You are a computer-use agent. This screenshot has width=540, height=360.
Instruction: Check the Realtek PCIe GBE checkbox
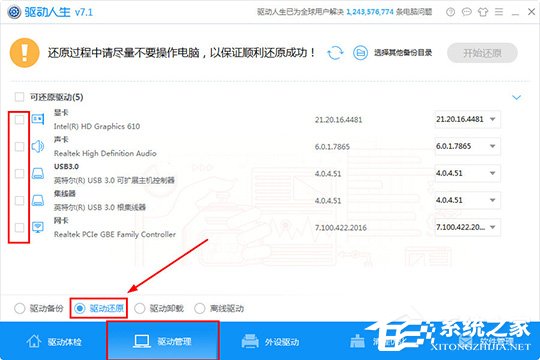pos(19,227)
